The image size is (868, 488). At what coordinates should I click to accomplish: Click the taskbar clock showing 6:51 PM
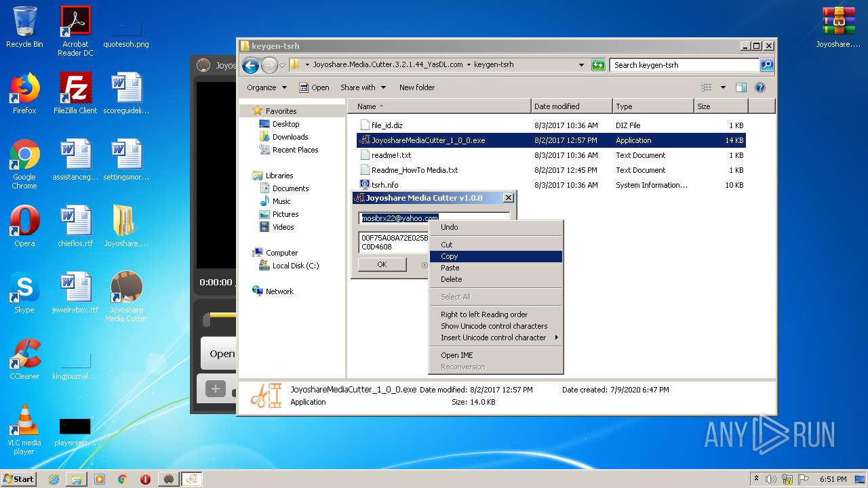[x=833, y=479]
